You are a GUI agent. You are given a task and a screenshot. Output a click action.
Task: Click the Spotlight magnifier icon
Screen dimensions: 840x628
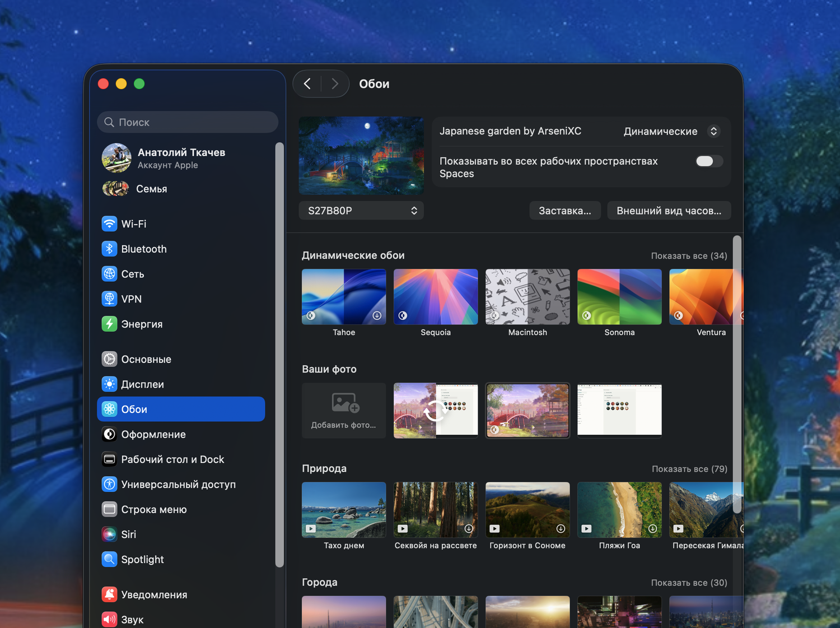click(109, 559)
